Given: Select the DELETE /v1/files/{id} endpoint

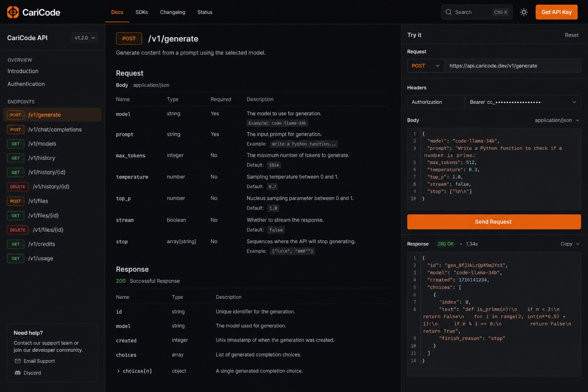Looking at the screenshot, I should click(x=52, y=230).
